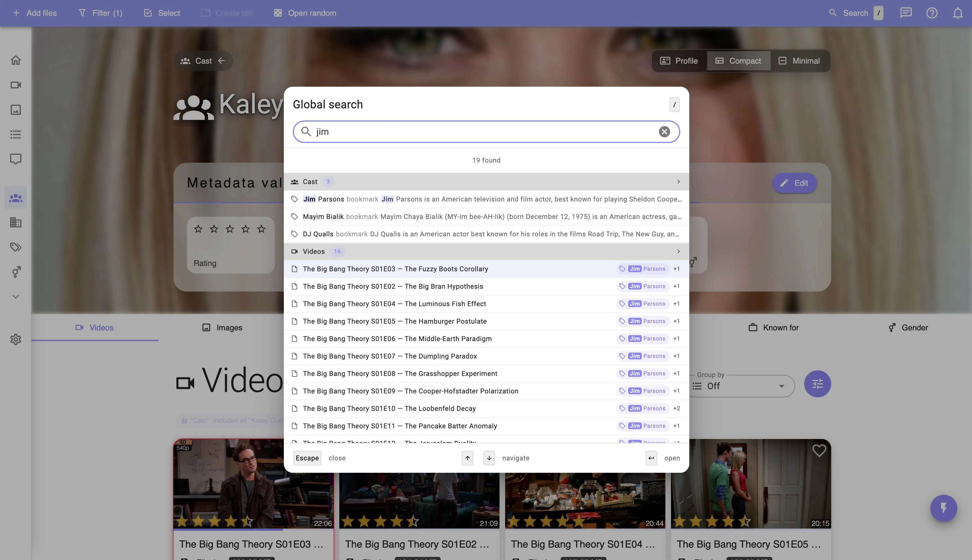Switch to the Known for tab
This screenshot has height=560, width=972.
pos(773,328)
